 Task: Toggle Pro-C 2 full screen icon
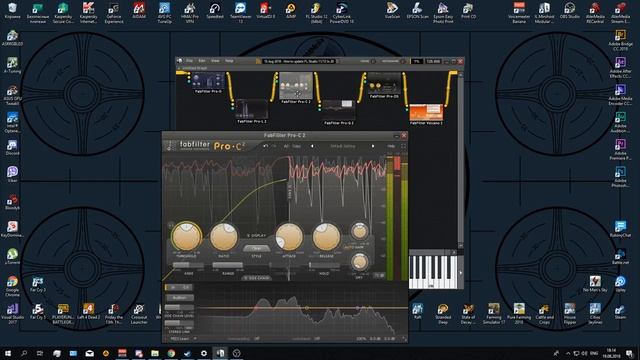pyautogui.click(x=404, y=146)
